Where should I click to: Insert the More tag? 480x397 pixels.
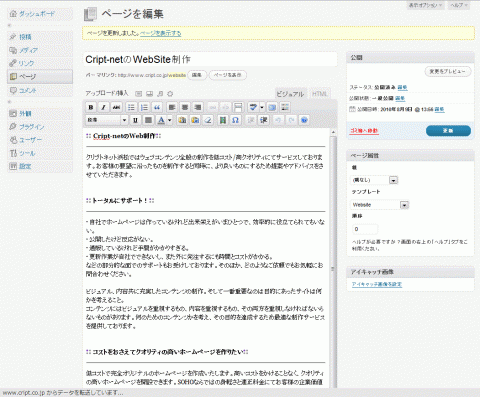[x=238, y=107]
